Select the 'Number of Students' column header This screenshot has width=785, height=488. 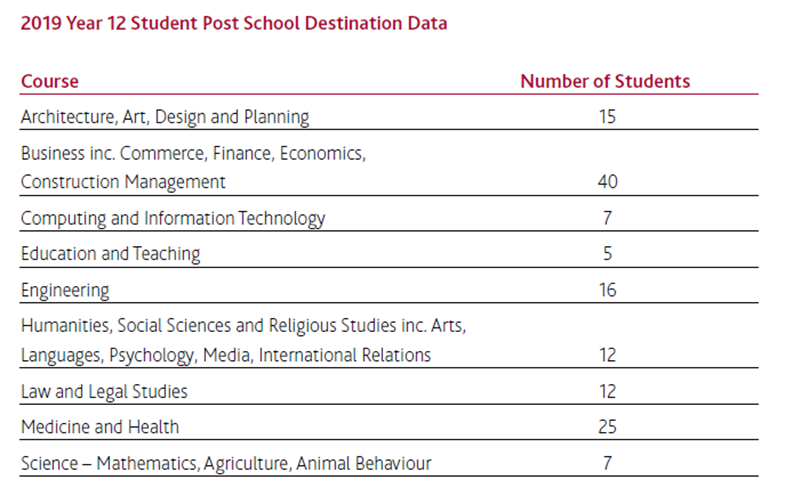coord(605,81)
